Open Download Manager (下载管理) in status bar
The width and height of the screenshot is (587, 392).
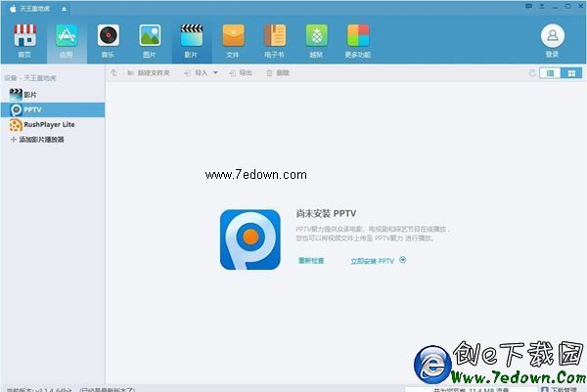coord(560,389)
